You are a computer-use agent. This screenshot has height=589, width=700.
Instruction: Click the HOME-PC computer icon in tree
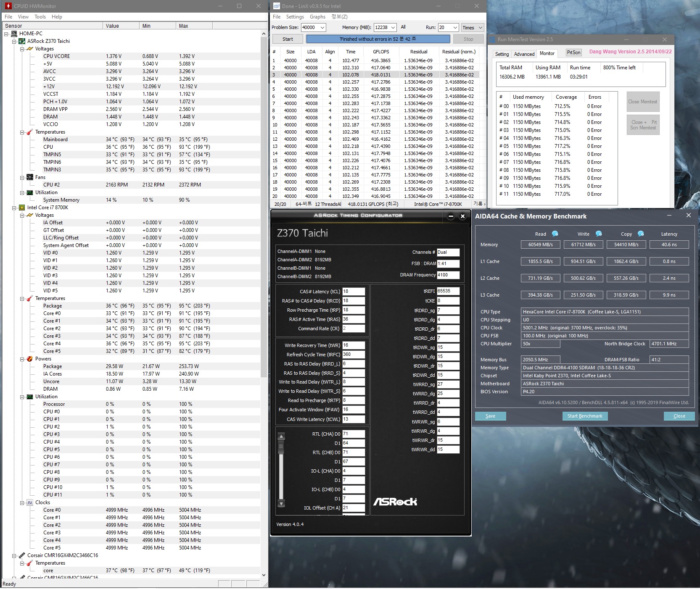pos(14,34)
